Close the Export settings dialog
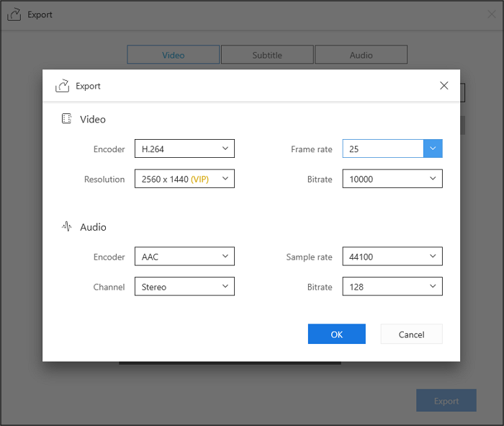Screen dimensions: 504x426 tap(444, 86)
